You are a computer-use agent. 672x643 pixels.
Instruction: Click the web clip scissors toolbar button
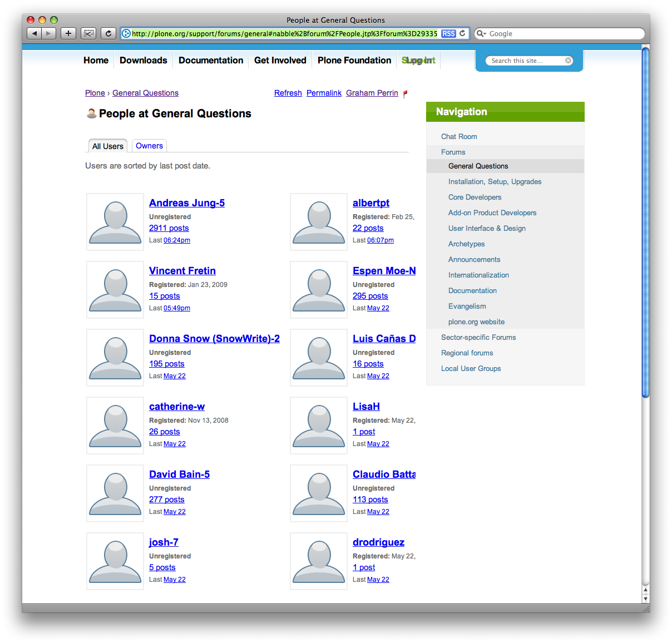88,33
